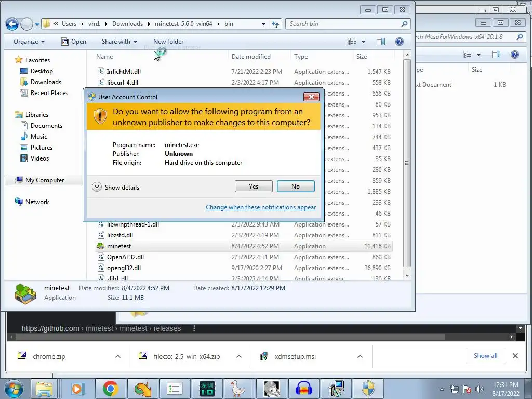
Task: Open address bar history dropdown
Action: pos(263,24)
